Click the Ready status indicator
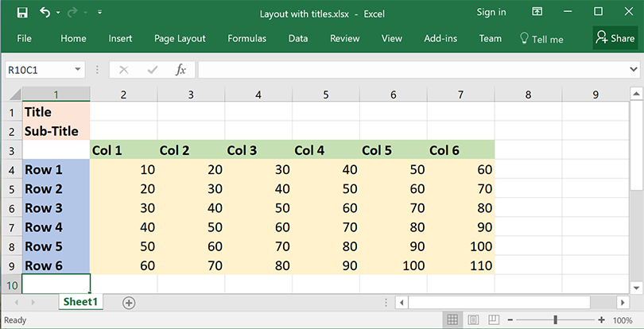 click(x=15, y=320)
